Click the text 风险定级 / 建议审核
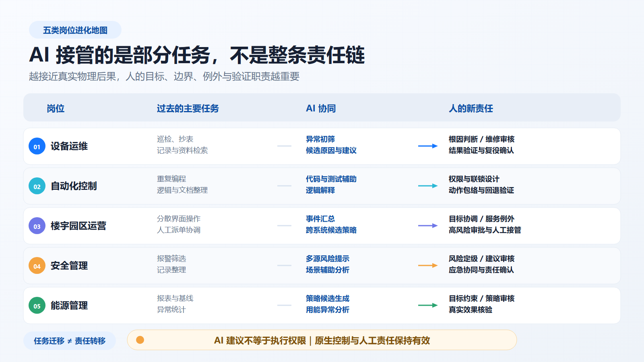Image resolution: width=644 pixels, height=362 pixels. (482, 258)
